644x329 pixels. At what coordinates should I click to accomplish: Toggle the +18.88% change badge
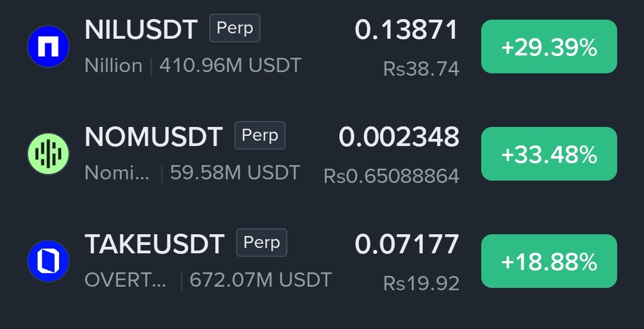click(549, 261)
